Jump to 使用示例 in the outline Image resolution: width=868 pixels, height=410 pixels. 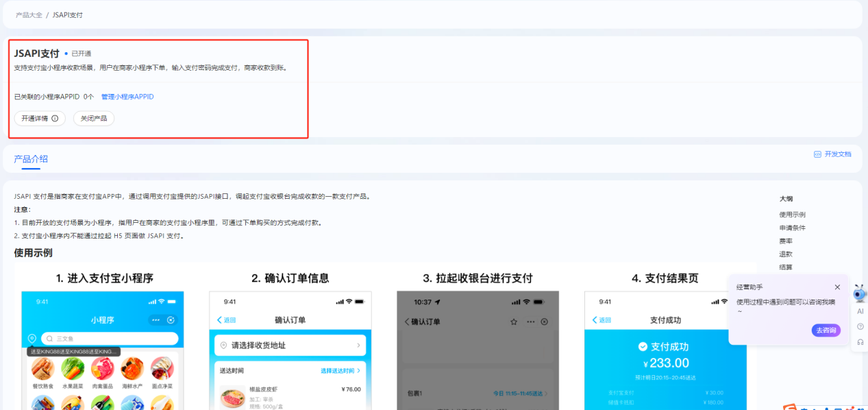(792, 214)
